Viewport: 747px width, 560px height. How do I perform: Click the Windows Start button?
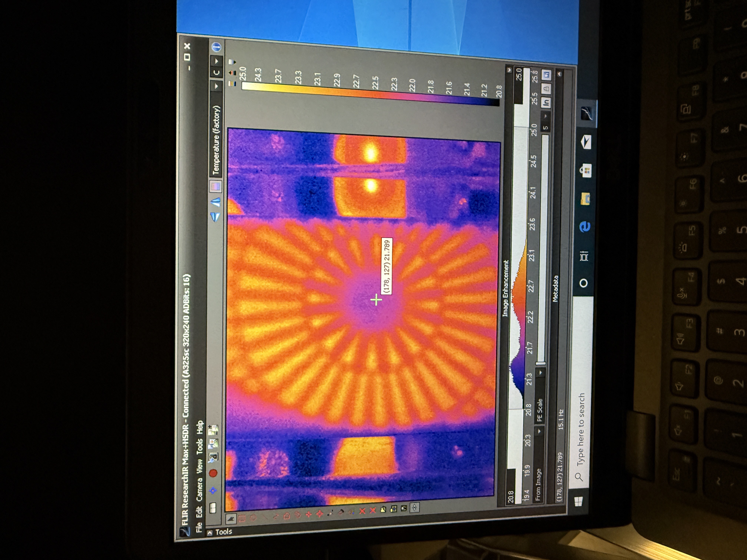coord(578,502)
